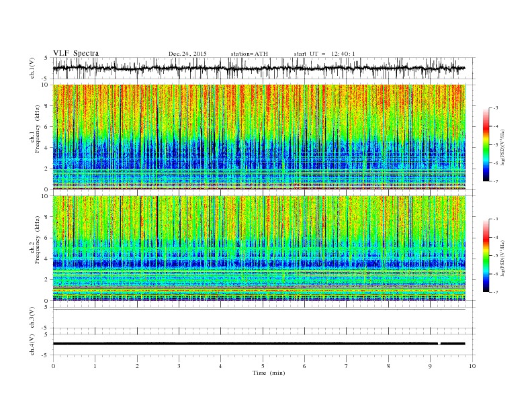Click the ch.1 spectrogram color scale bar
This screenshot has height=411, width=532.
pyautogui.click(x=486, y=144)
